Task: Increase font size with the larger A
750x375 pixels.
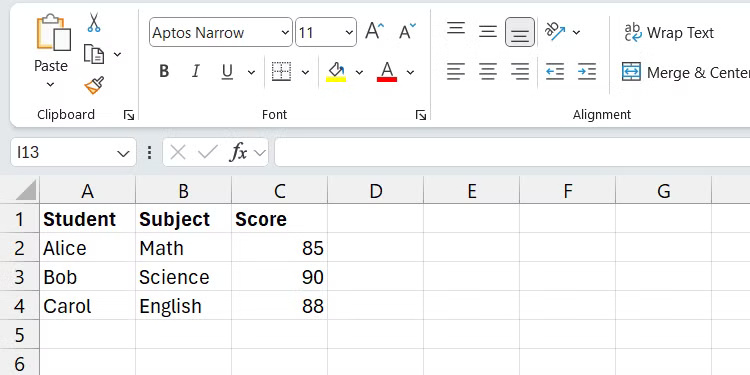Action: [x=375, y=32]
